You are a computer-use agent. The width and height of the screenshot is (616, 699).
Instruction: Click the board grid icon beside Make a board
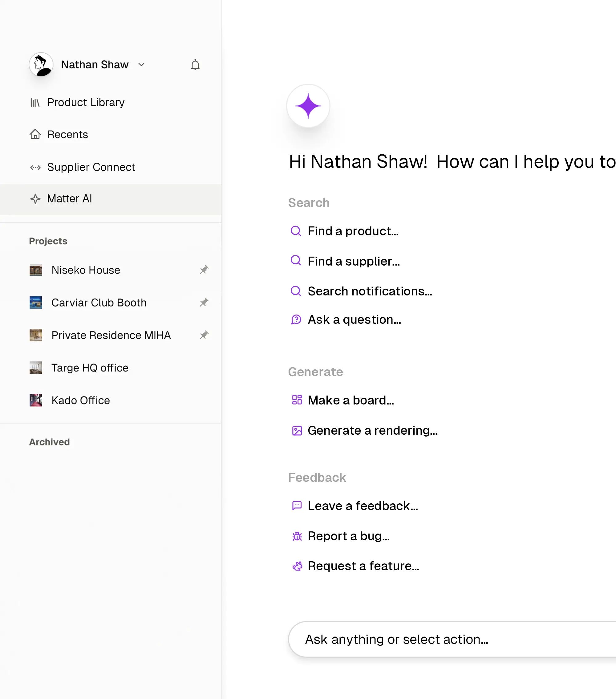[297, 400]
